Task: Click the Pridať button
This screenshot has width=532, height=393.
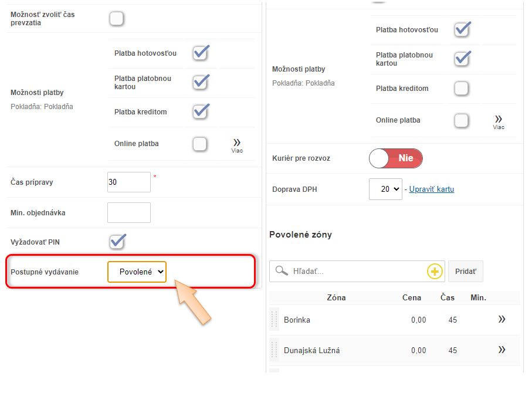Action: point(466,272)
